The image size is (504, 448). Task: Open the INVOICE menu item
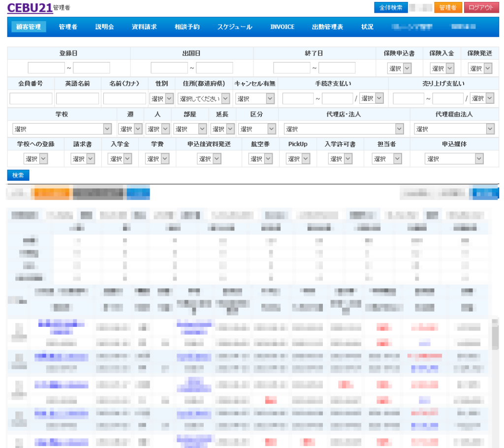pos(282,27)
